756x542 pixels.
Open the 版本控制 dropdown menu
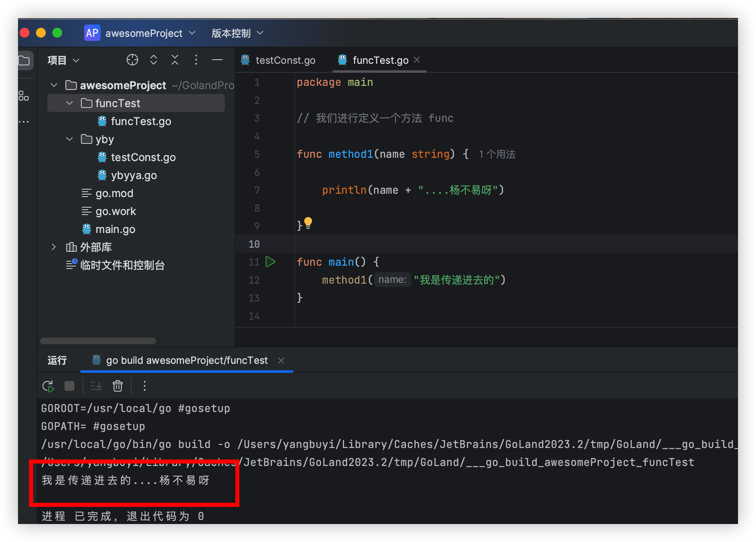tap(237, 33)
